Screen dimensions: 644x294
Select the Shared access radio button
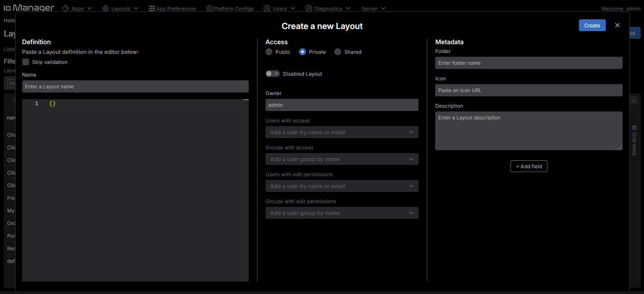point(338,52)
